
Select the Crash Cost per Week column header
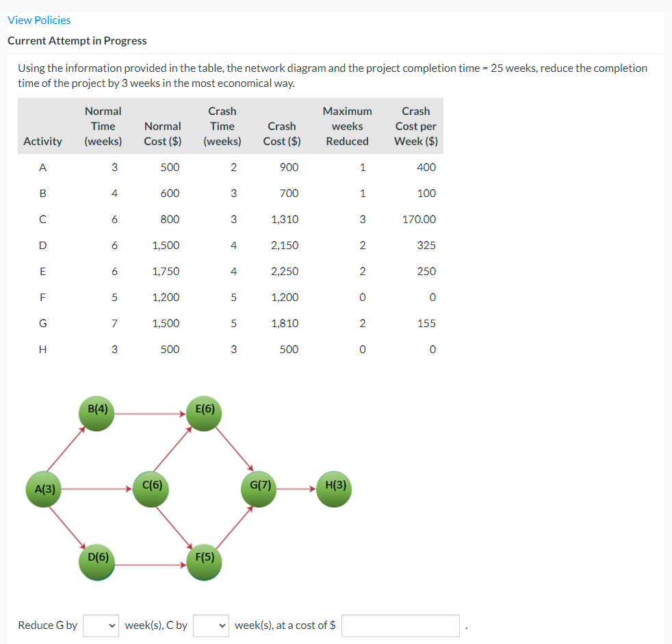coord(416,126)
